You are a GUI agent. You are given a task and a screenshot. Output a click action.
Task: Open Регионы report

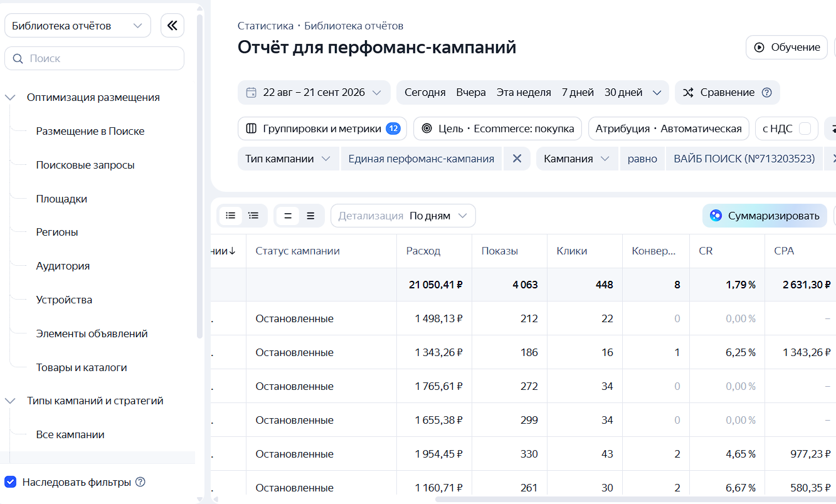click(x=57, y=232)
